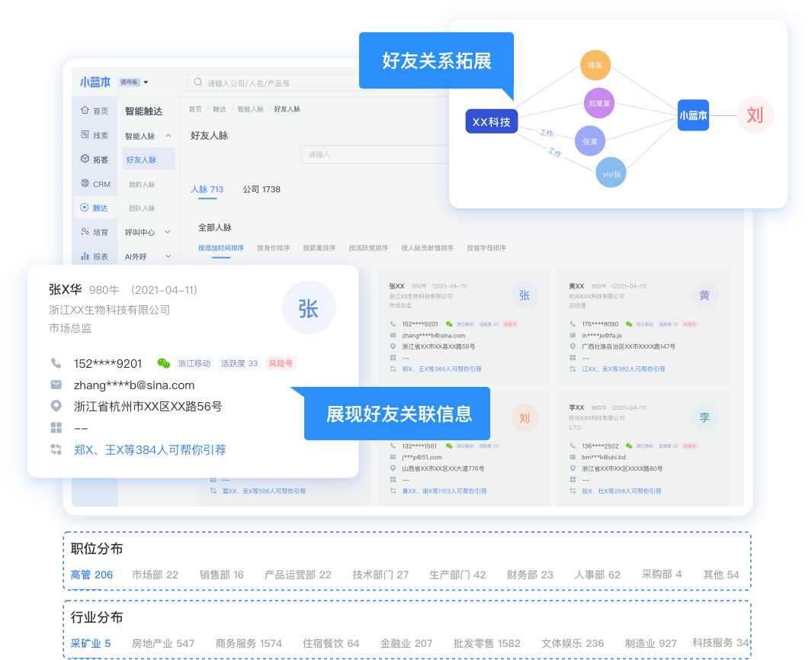
Task: Focus the 请输入 filter field
Action: click(x=375, y=154)
